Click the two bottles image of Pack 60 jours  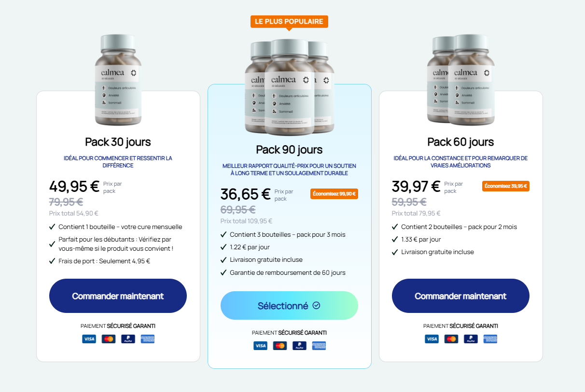[460, 80]
